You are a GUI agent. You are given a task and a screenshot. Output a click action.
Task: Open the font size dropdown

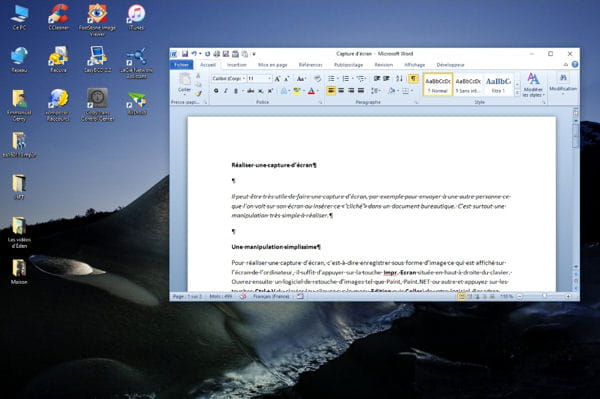(269, 78)
